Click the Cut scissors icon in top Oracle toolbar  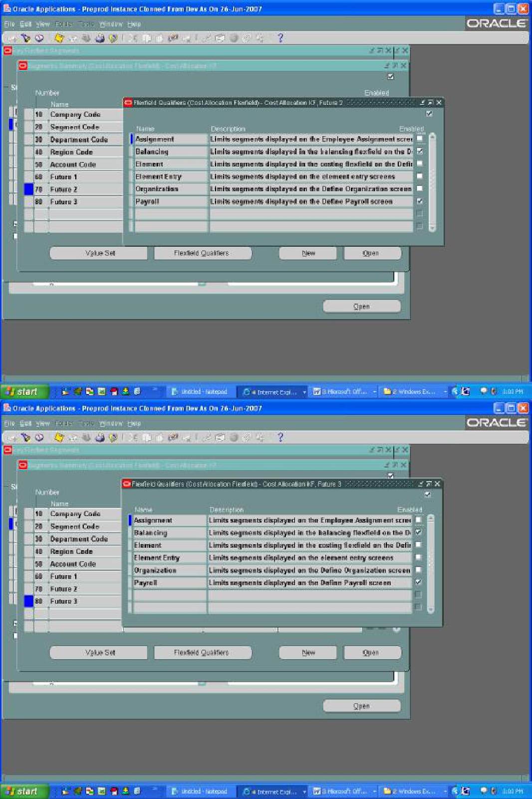(133, 38)
